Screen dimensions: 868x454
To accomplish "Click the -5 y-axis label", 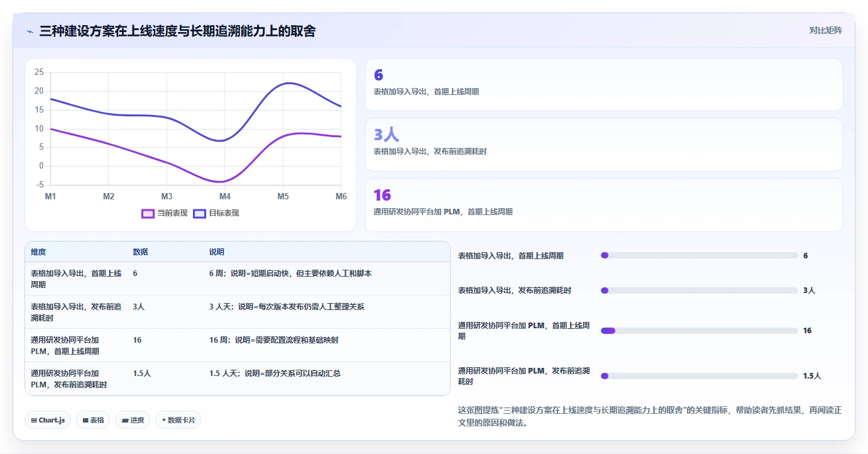I will tap(40, 185).
